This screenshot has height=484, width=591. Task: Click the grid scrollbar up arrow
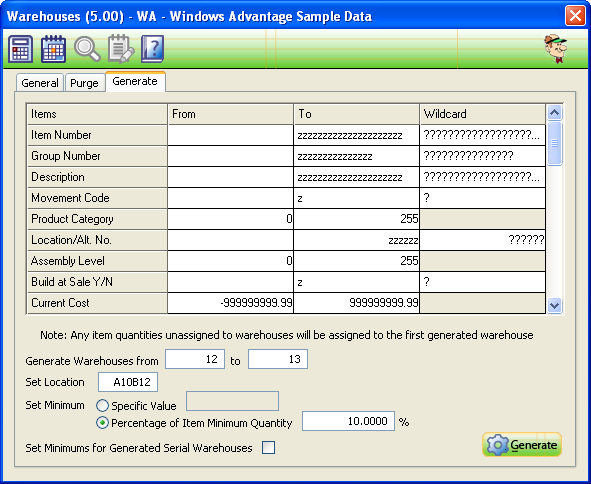coord(554,112)
